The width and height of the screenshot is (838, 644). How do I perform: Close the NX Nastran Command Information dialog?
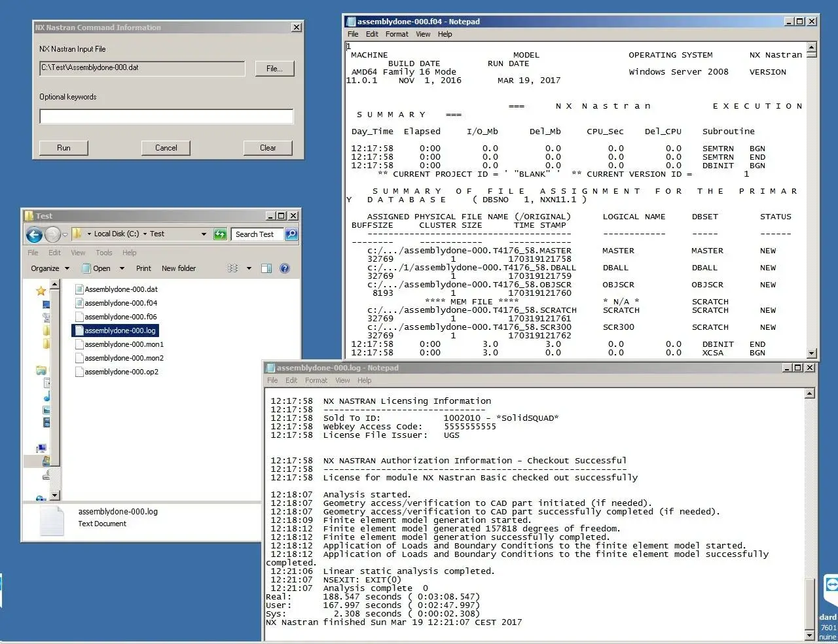click(297, 27)
